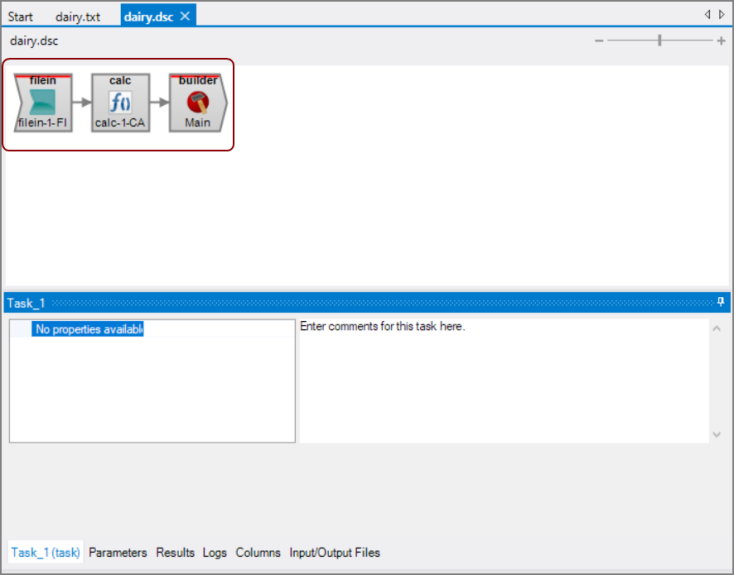Open the Columns tab
The image size is (734, 575).
tap(258, 553)
